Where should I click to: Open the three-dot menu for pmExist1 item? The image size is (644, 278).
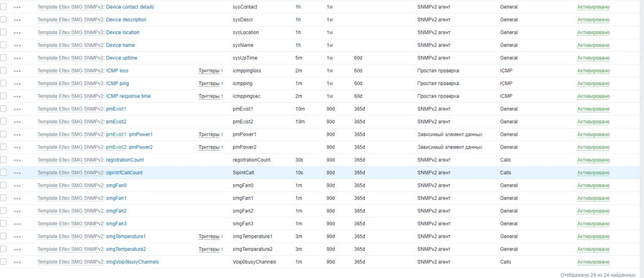pos(17,109)
